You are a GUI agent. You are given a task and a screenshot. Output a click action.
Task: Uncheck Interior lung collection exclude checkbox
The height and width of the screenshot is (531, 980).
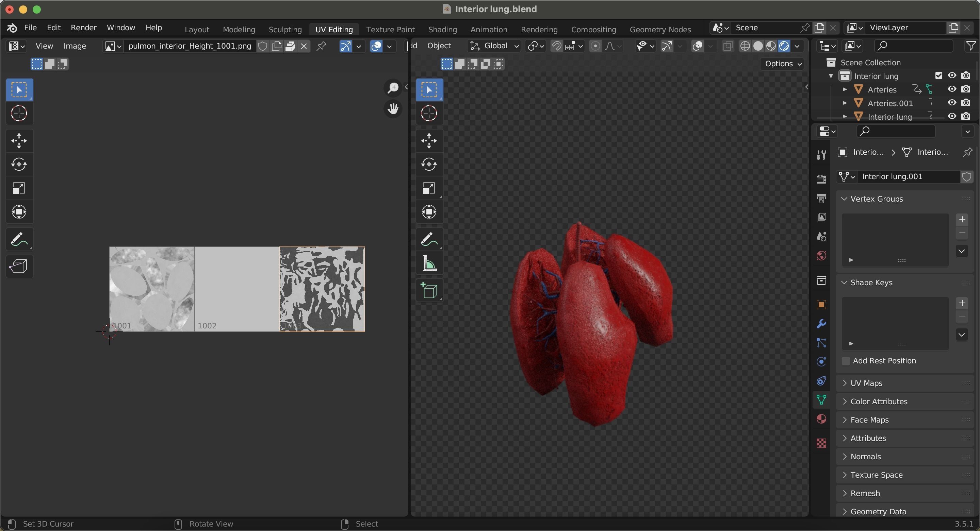point(938,76)
